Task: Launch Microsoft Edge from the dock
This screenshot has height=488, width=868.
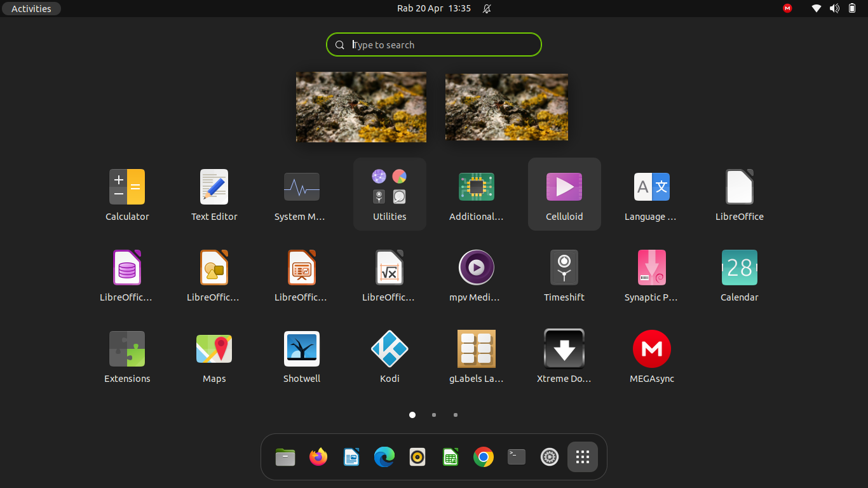Action: pyautogui.click(x=384, y=457)
